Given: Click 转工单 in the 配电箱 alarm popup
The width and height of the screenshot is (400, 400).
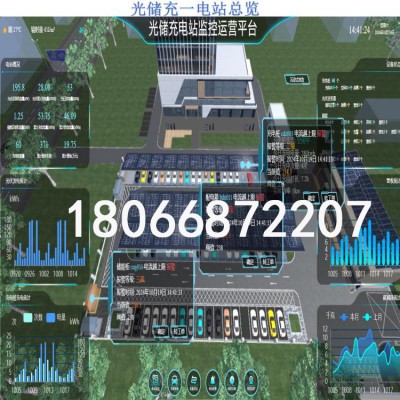Looking at the screenshot, I should (x=268, y=262).
